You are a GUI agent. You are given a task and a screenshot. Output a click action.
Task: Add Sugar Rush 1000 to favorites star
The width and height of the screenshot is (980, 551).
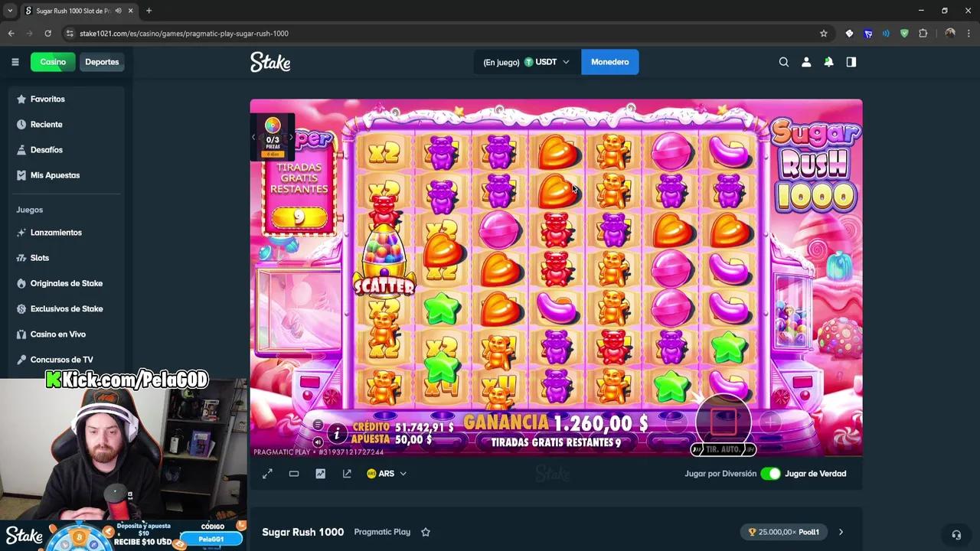(426, 532)
